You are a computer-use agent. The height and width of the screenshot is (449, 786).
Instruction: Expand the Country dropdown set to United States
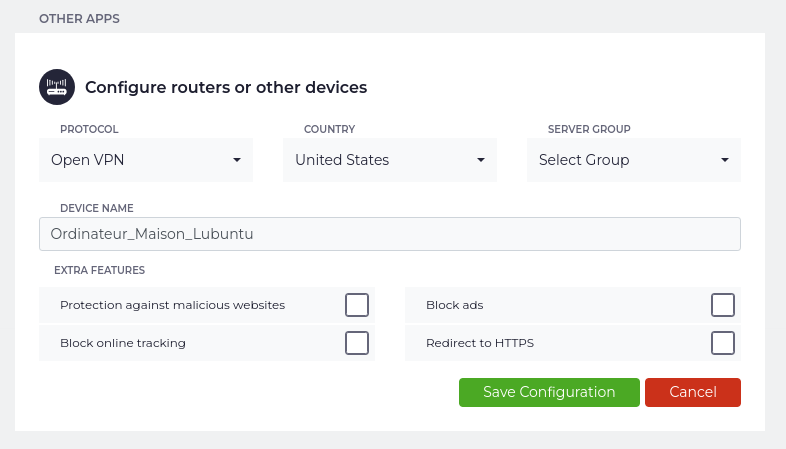[389, 160]
